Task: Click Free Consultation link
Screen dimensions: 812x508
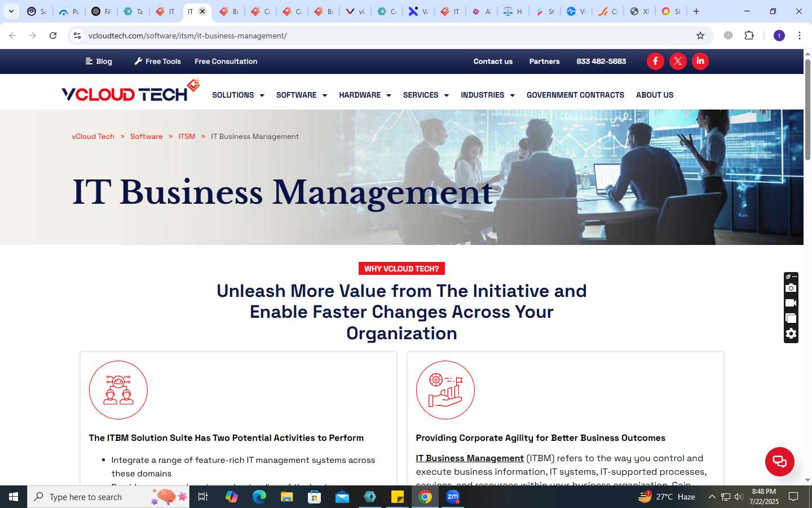Action: pos(226,61)
